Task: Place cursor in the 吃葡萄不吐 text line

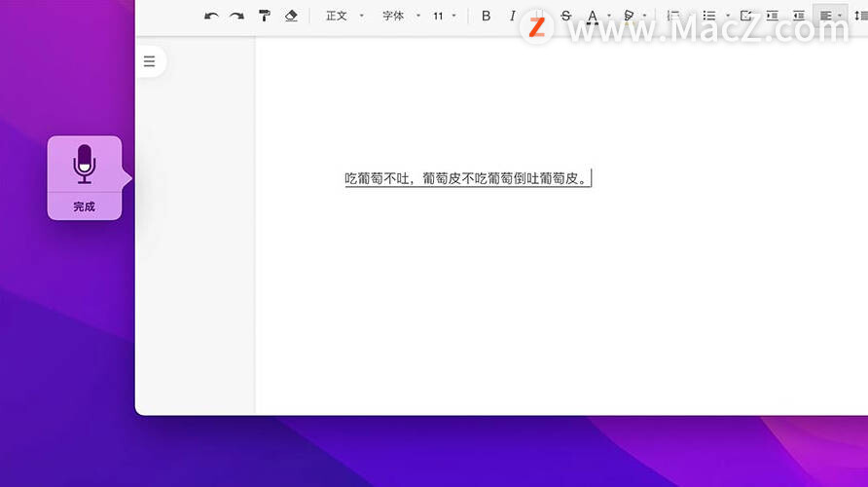Action: point(466,178)
